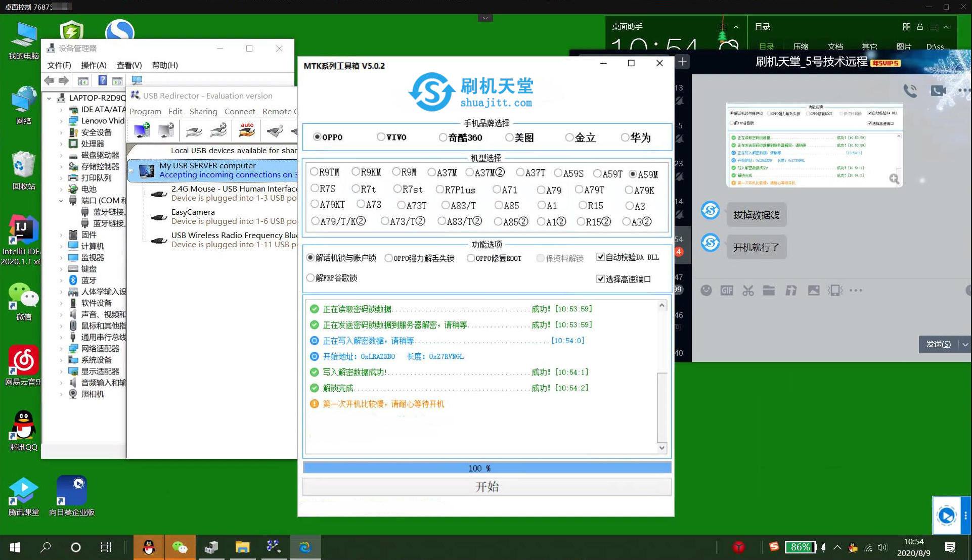Choose the R9TM model radio button
This screenshot has height=560, width=972.
click(314, 172)
